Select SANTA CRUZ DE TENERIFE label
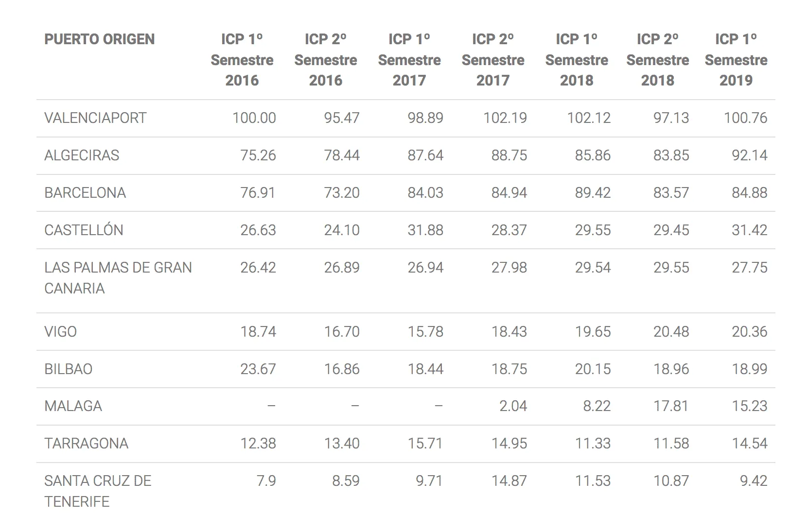808x532 pixels. (98, 491)
